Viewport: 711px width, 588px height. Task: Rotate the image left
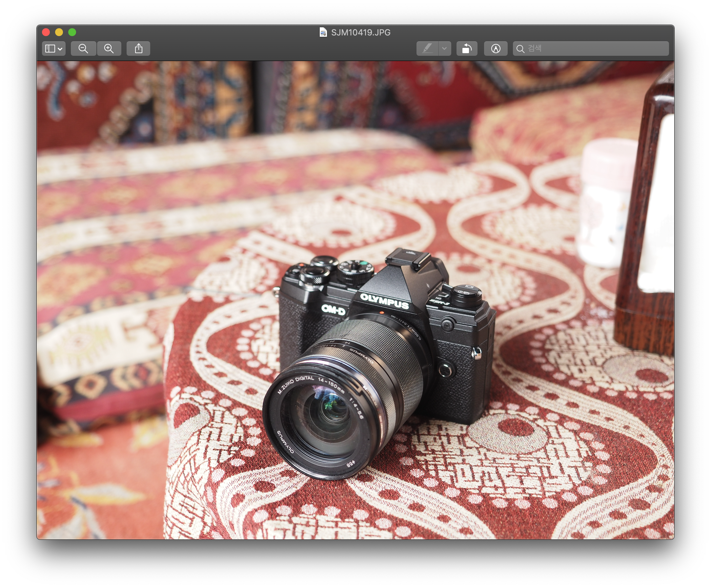(467, 49)
